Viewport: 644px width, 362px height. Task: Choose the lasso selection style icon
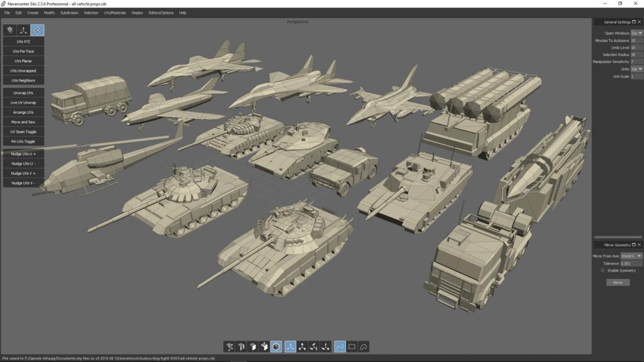tap(364, 347)
